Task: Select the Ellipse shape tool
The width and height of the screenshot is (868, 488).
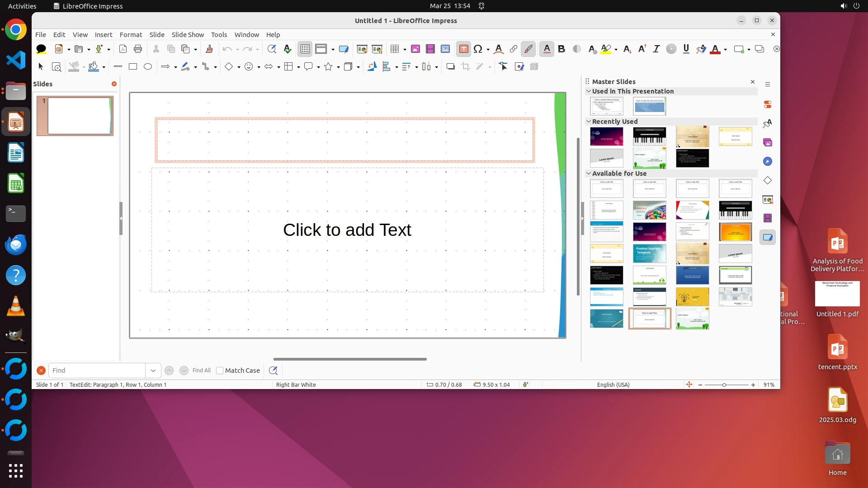Action: pyautogui.click(x=148, y=66)
